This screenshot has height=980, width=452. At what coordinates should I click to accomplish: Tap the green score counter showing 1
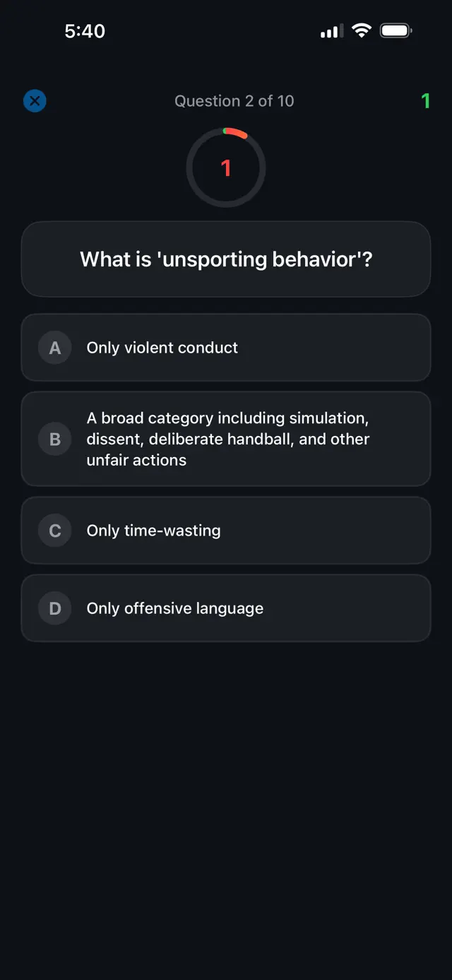click(426, 101)
